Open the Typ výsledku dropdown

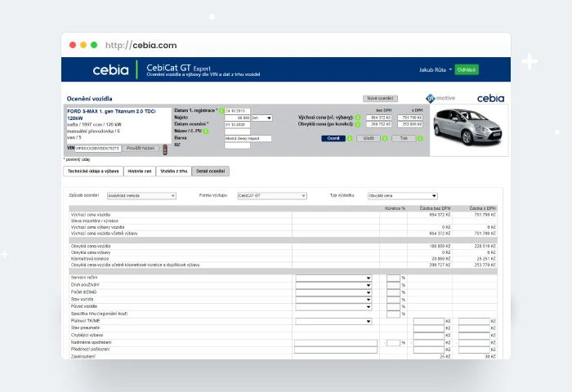[x=402, y=196]
